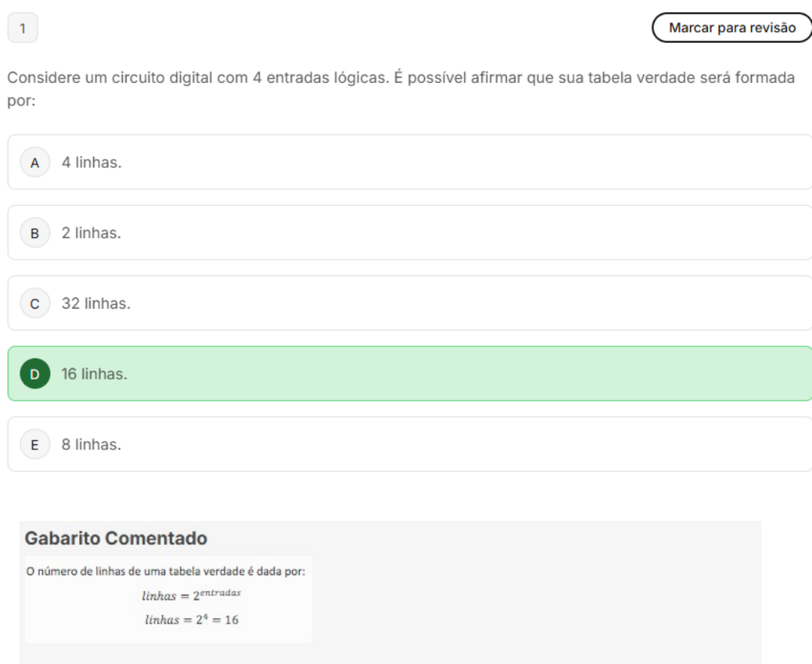Click the answer text "4 linhas."
Image resolution: width=812 pixels, height=664 pixels.
coord(91,163)
